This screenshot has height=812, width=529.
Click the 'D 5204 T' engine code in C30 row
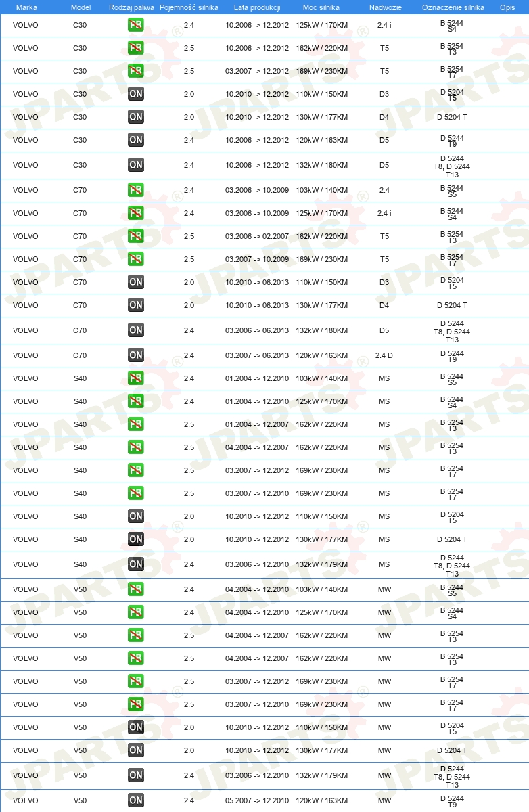pyautogui.click(x=452, y=118)
